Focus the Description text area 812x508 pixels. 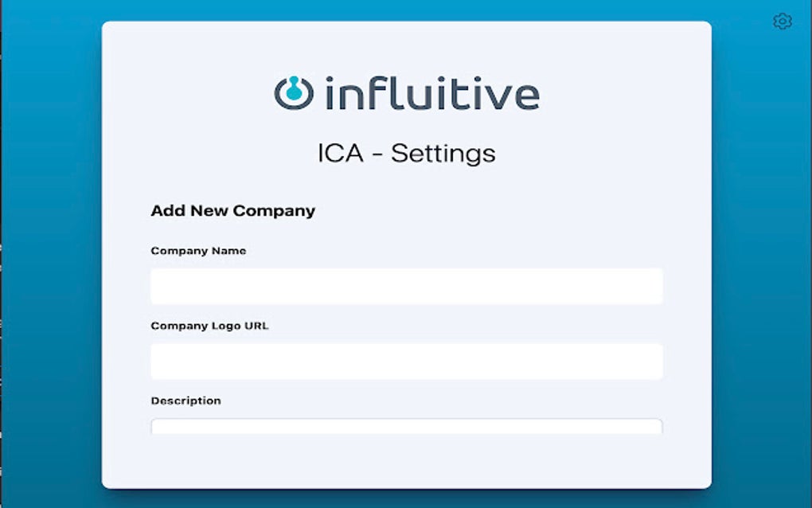pyautogui.click(x=406, y=427)
